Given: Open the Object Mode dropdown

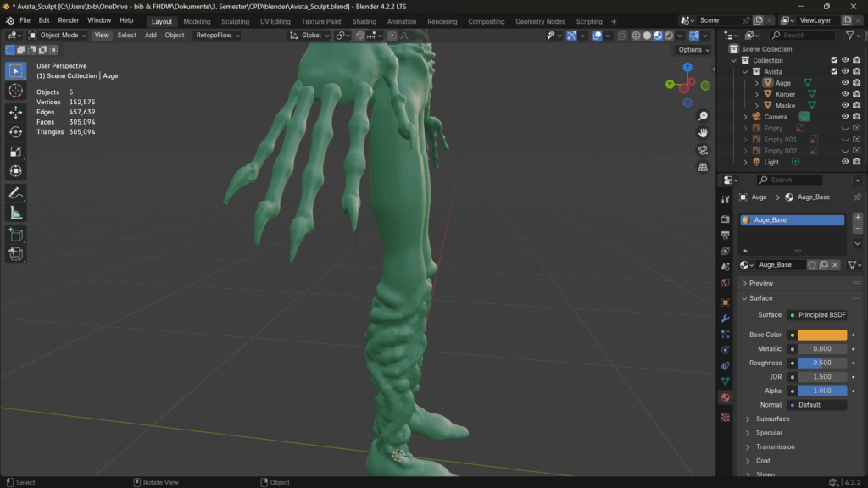Looking at the screenshot, I should click(x=58, y=36).
